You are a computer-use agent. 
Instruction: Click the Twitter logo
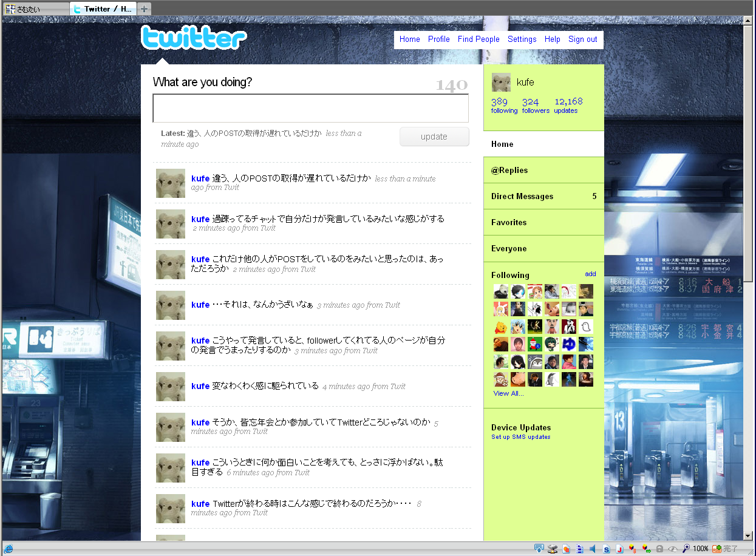click(x=194, y=38)
